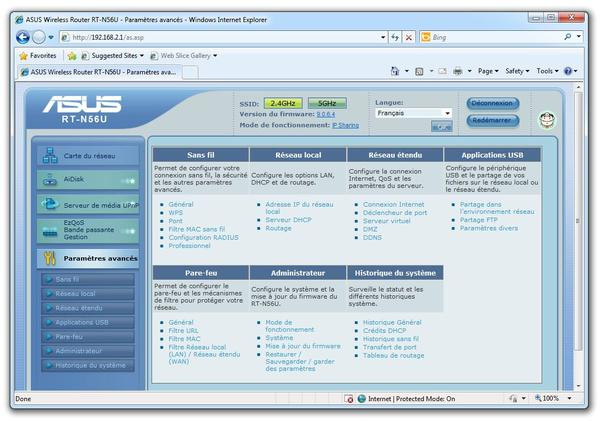Open Carte du réseau network map
The height and width of the screenshot is (421, 600).
[x=88, y=155]
